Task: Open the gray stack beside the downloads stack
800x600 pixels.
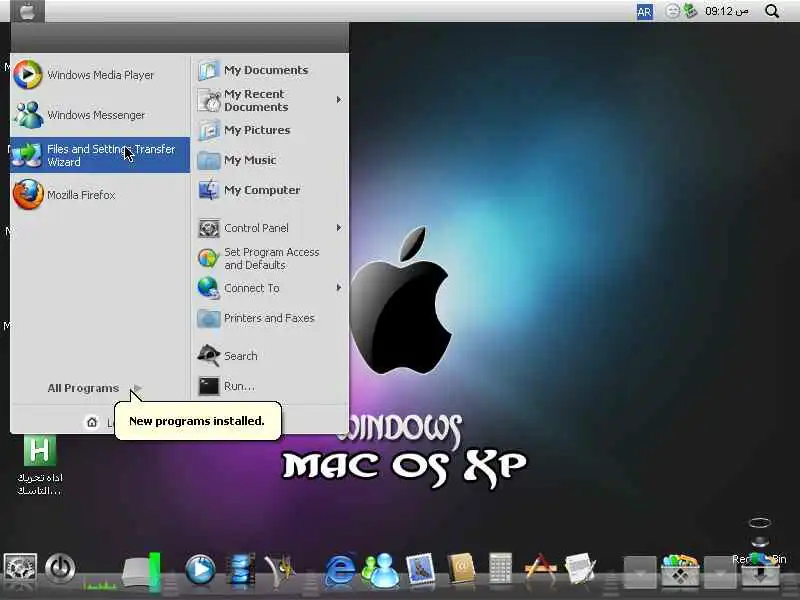Action: [720, 572]
